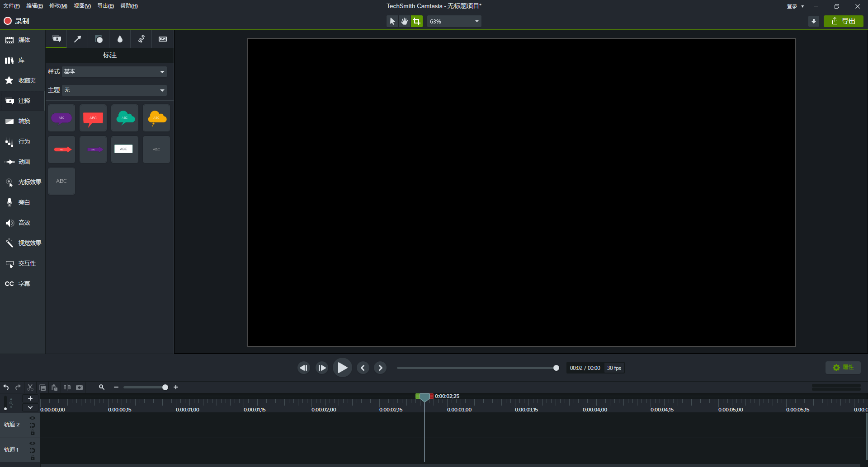This screenshot has height=467, width=868.
Task: Switch to the blur and highlight annotation tab
Action: (x=120, y=39)
